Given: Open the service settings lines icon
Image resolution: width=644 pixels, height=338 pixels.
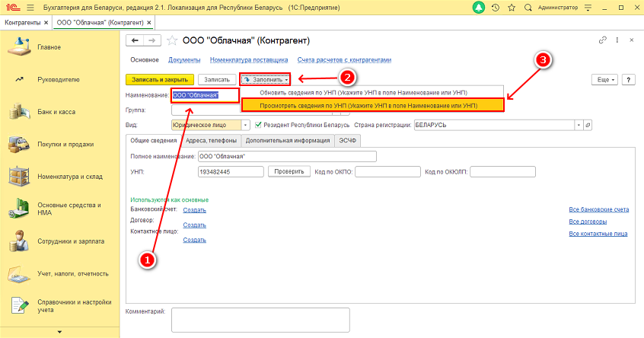Looking at the screenshot, I should click(588, 8).
